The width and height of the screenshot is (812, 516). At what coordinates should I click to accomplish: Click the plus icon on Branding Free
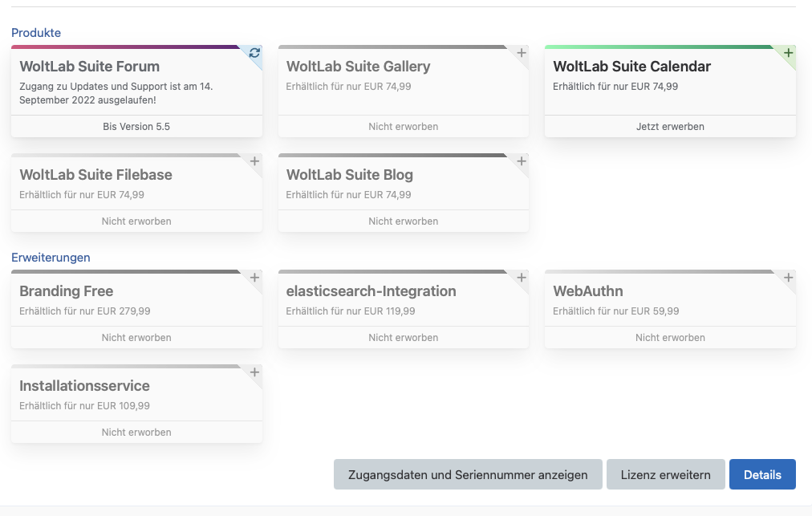tap(254, 278)
